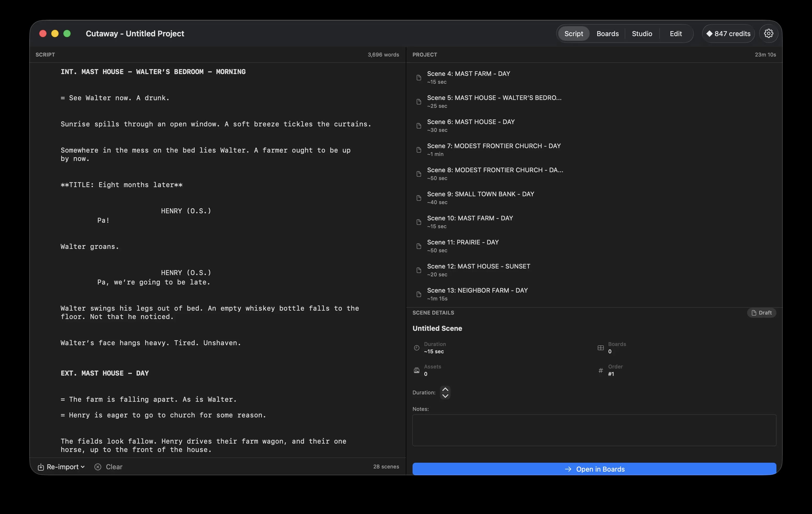
Task: Click the Duration clock icon
Action: [416, 348]
